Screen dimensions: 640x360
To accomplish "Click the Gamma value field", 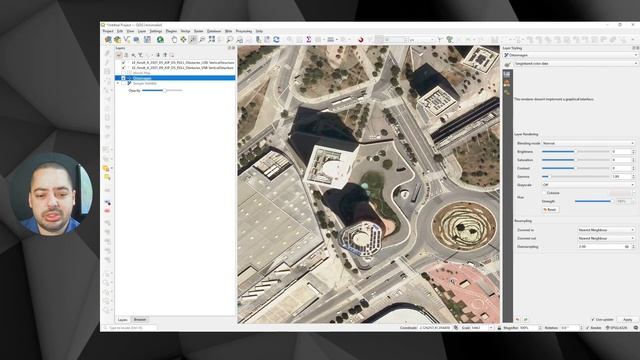I will point(621,177).
